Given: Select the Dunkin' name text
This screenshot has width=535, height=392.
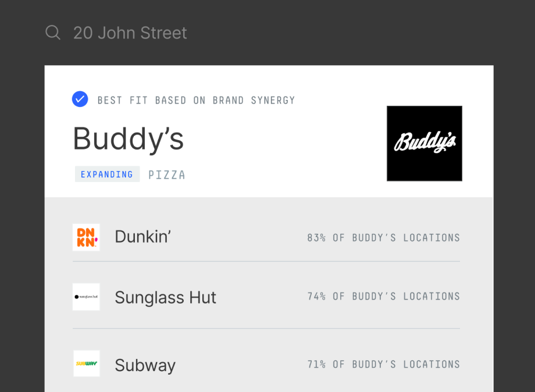Looking at the screenshot, I should click(x=142, y=237).
